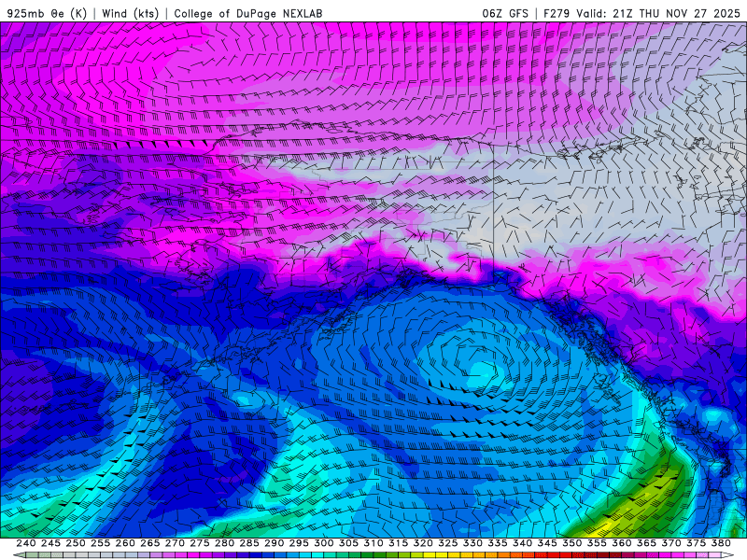Click the 255 label on the color scale

point(101,543)
